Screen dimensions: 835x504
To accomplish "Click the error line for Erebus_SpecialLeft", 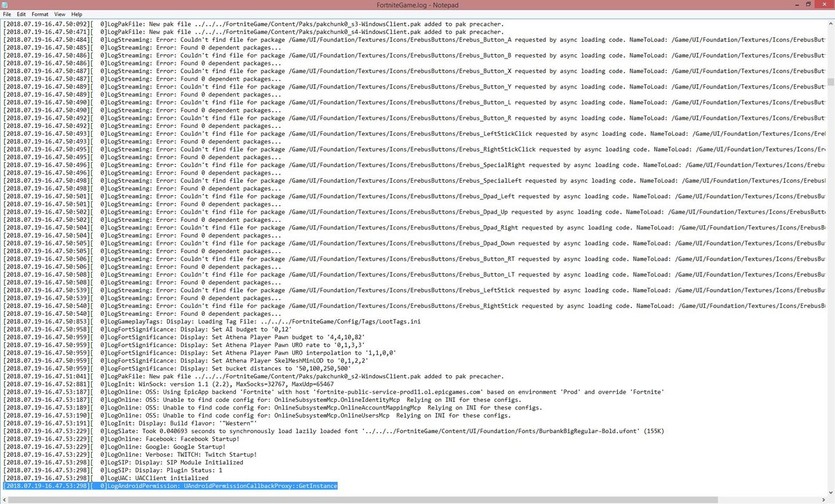I will 415,180.
